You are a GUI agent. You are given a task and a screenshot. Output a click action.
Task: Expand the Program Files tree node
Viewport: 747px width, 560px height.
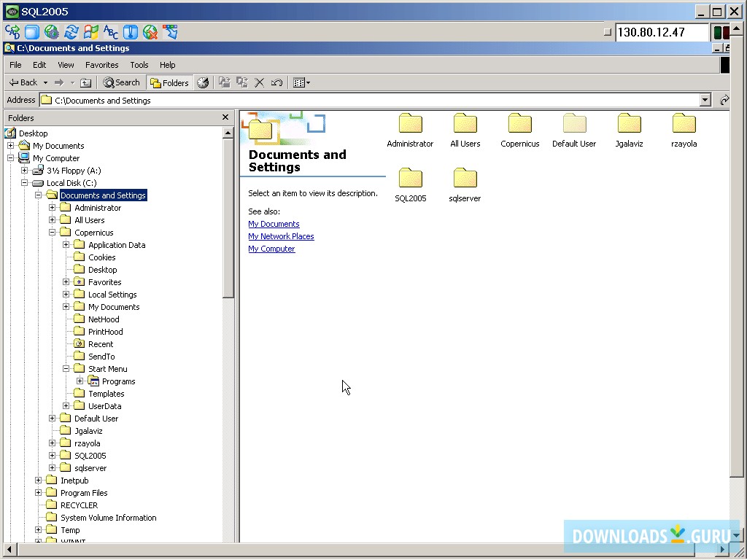pos(39,492)
